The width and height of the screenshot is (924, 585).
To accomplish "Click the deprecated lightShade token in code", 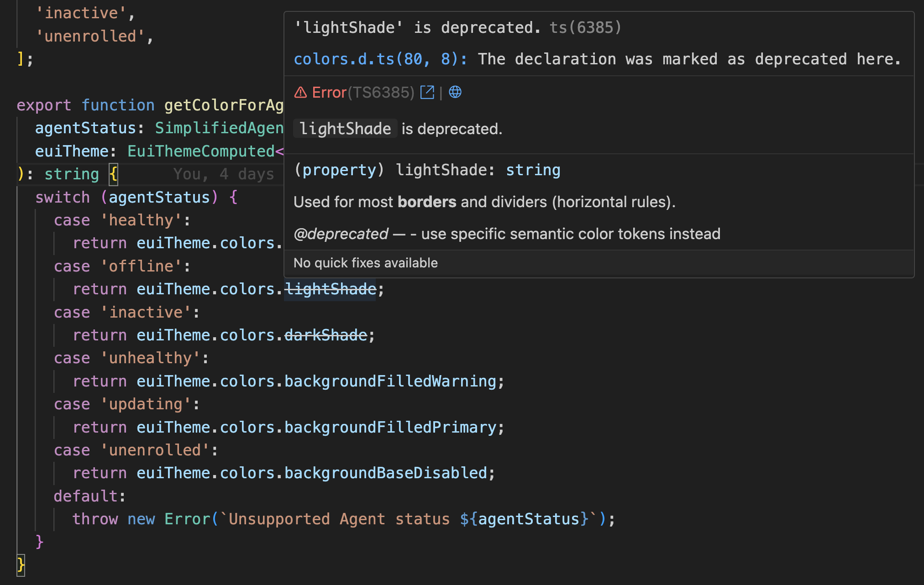I will tap(330, 289).
